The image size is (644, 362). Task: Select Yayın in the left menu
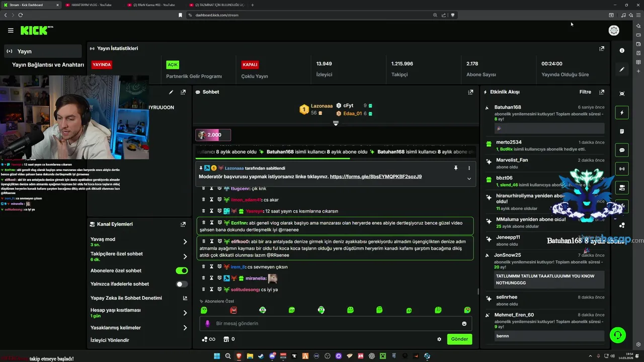point(43,51)
